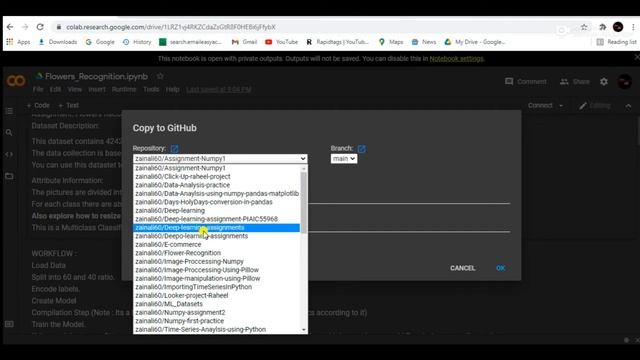Confirm with the OK button
640x360 pixels.
point(500,268)
